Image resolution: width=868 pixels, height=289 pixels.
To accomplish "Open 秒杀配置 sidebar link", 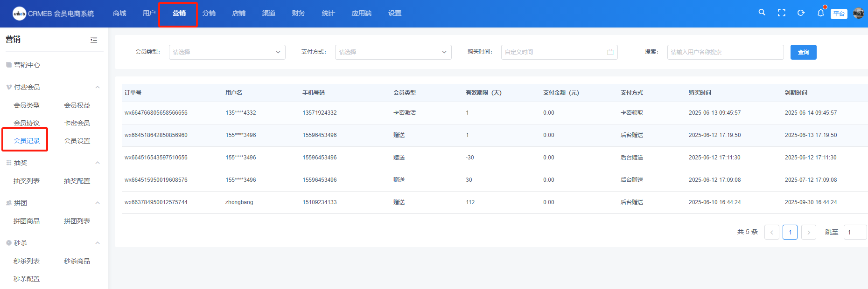I will click(x=27, y=279).
